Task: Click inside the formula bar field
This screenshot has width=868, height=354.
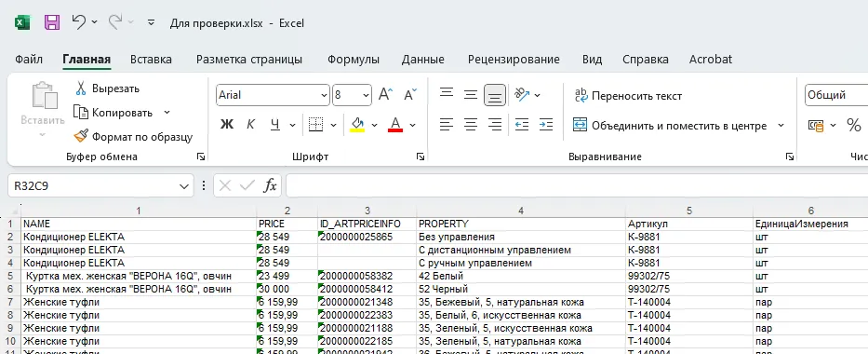Action: [x=576, y=186]
